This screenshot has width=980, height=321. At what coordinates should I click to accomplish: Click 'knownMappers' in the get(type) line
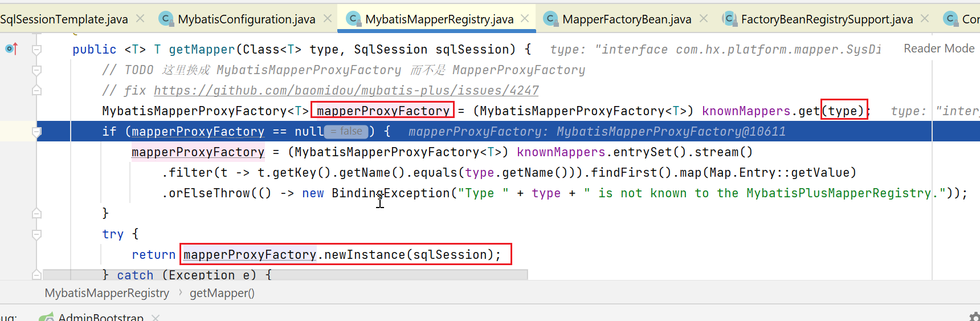(746, 111)
